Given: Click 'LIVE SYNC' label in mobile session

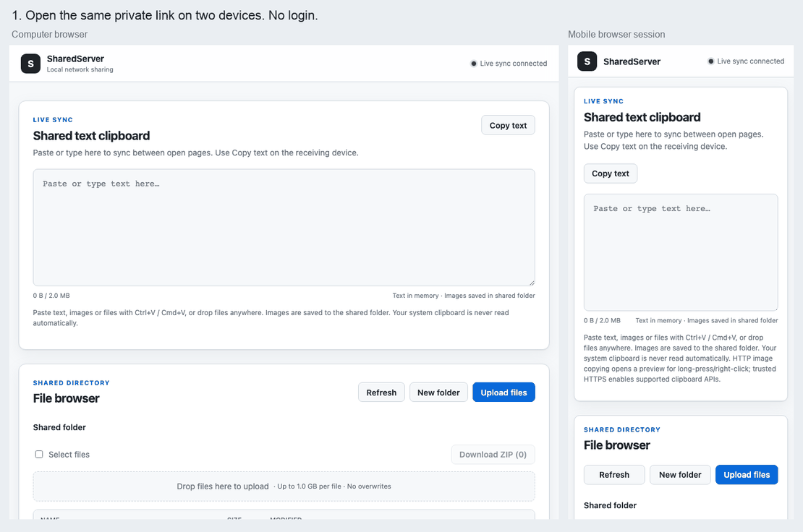Looking at the screenshot, I should [x=603, y=101].
